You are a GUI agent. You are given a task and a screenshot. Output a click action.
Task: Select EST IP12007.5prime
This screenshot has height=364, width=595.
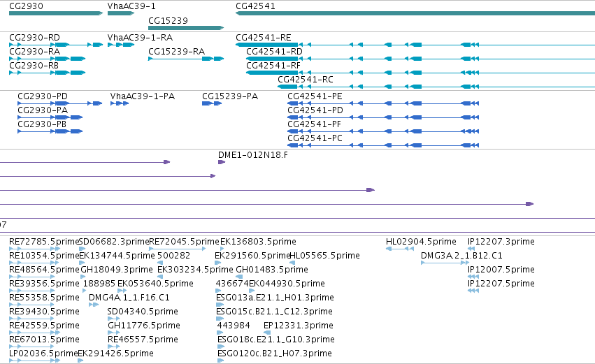pos(473,277)
